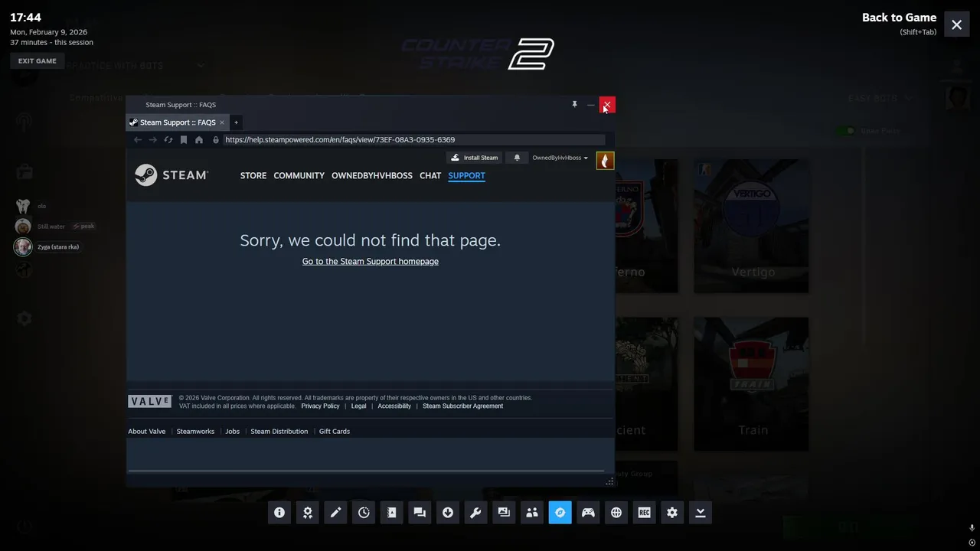Open Game Recording via the REC icon

[x=644, y=513]
